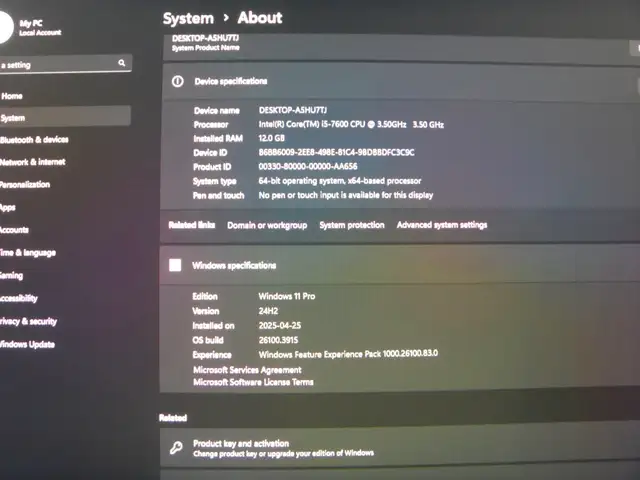This screenshot has width=640, height=480.
Task: Click the 64-bit operating system text
Action: (x=340, y=180)
